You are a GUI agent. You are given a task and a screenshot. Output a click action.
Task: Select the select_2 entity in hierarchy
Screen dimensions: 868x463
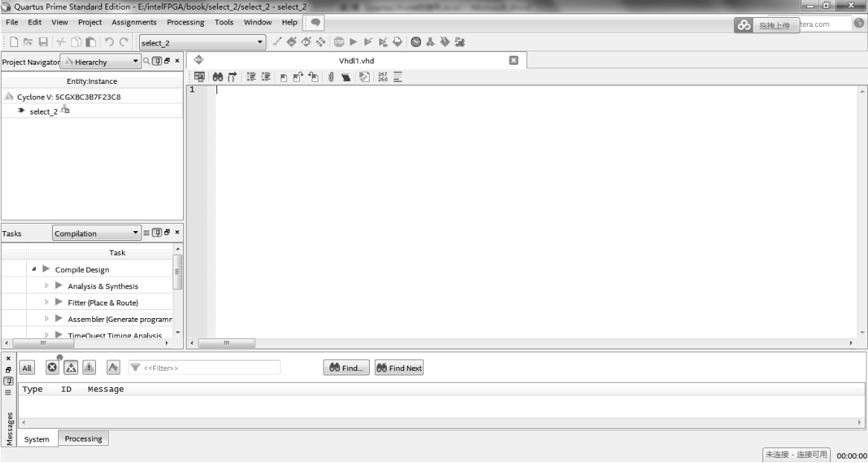click(x=44, y=111)
